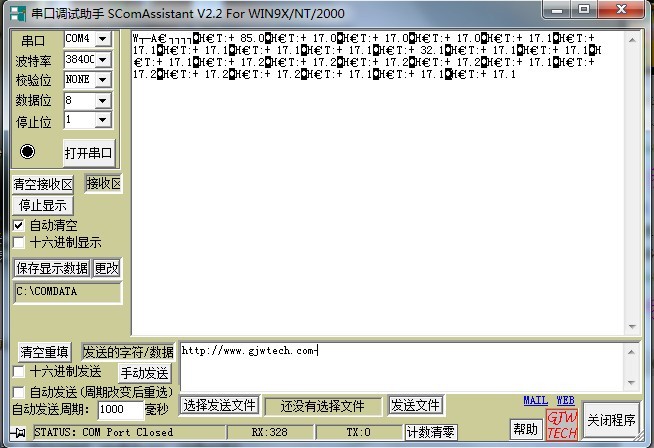Click the STATUS: COM Port Closed text
The height and width of the screenshot is (448, 654).
pos(103,432)
